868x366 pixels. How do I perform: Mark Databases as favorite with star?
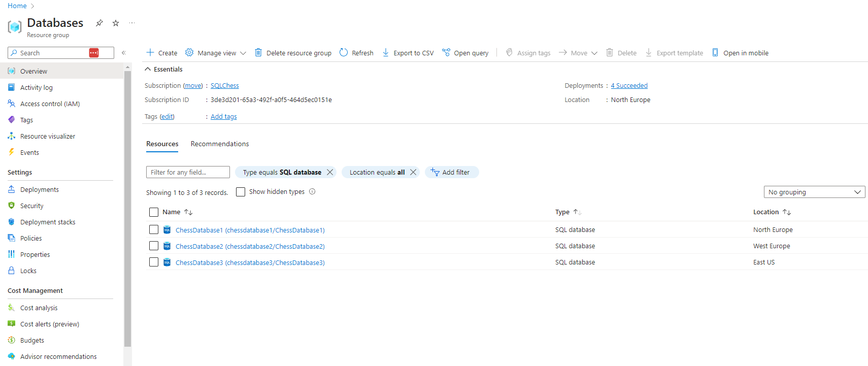pos(116,23)
